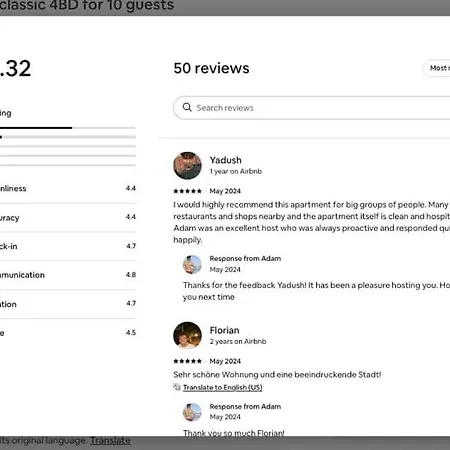
Task: Click Yadush's five-star rating icons
Action: (187, 191)
